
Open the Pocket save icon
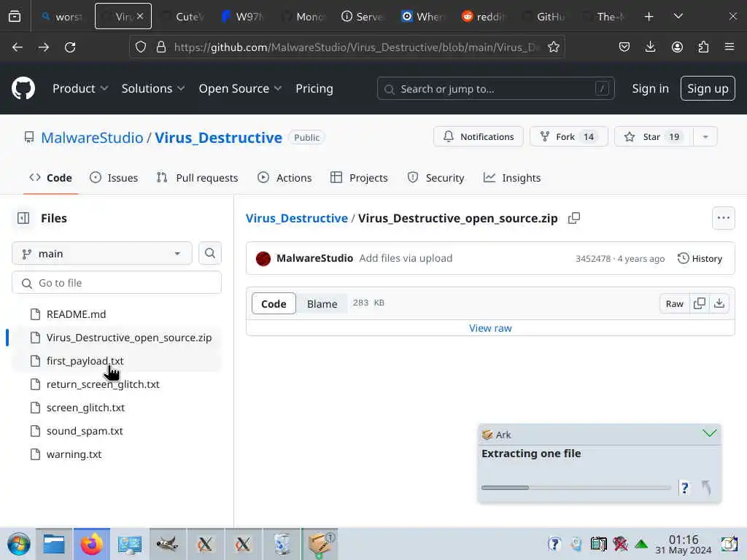(x=624, y=47)
